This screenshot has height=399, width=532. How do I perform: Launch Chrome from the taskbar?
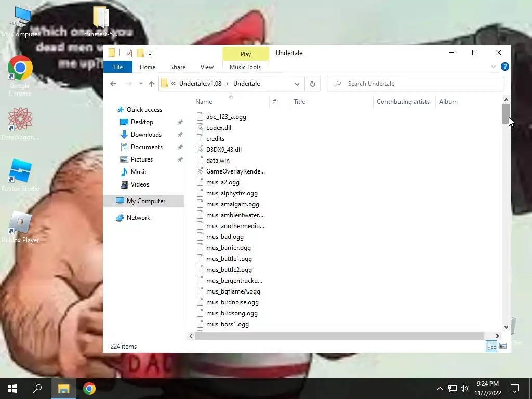(89, 389)
